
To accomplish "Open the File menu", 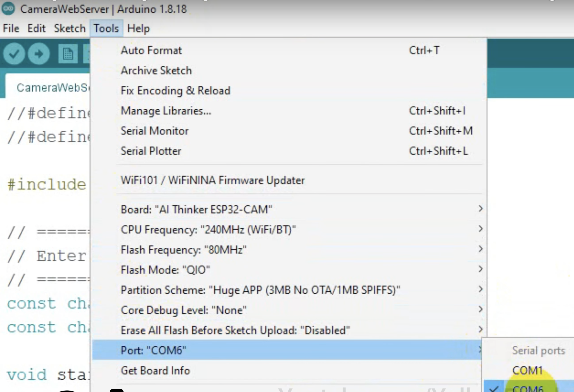I will coord(11,28).
